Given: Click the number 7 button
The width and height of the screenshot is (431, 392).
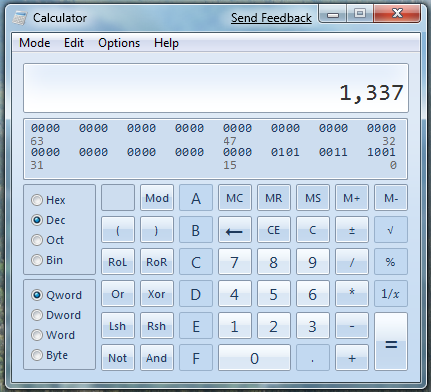Looking at the screenshot, I should [x=235, y=262].
